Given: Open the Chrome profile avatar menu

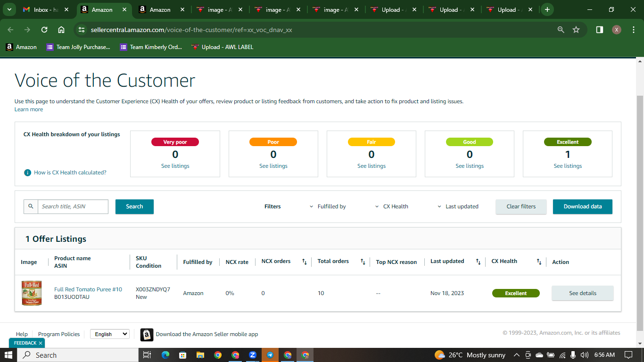Looking at the screenshot, I should click(616, 30).
